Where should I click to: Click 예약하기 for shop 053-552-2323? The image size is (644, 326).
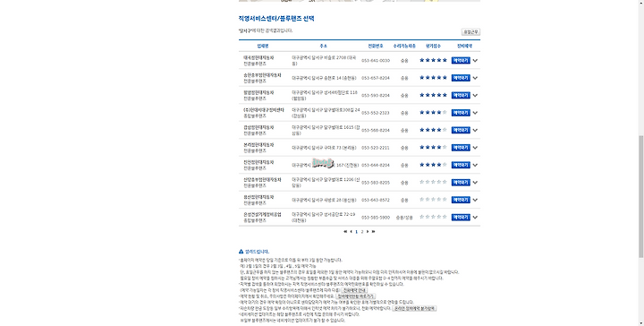[x=461, y=113]
